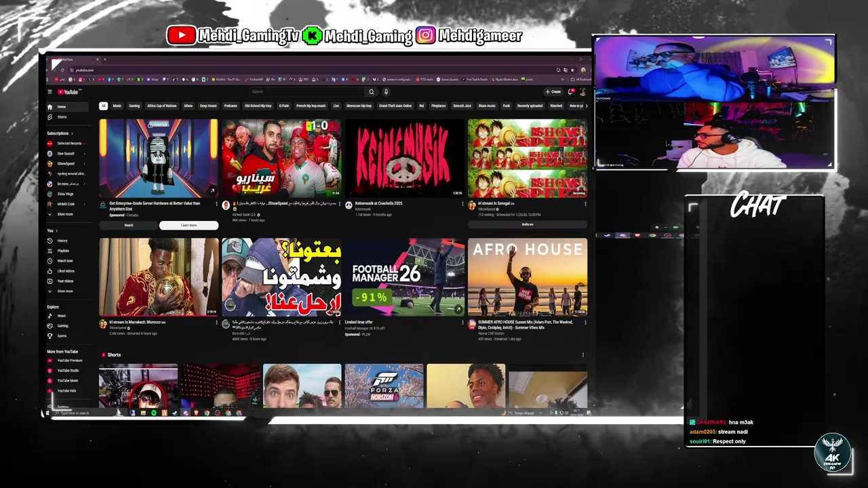The image size is (868, 488).
Task: Select the Podcasts filter chip
Action: click(231, 106)
